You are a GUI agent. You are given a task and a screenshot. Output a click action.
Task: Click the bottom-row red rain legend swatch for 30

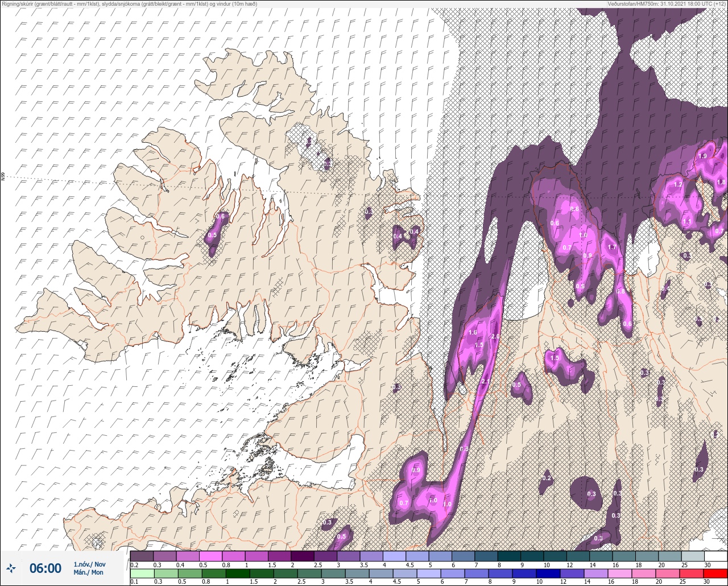(x=715, y=573)
